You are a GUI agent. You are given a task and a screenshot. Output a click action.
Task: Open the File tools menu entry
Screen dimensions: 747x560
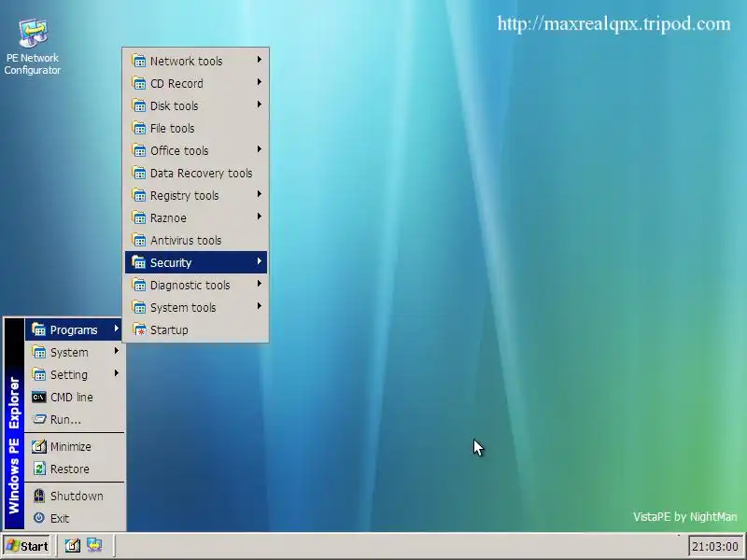196,128
